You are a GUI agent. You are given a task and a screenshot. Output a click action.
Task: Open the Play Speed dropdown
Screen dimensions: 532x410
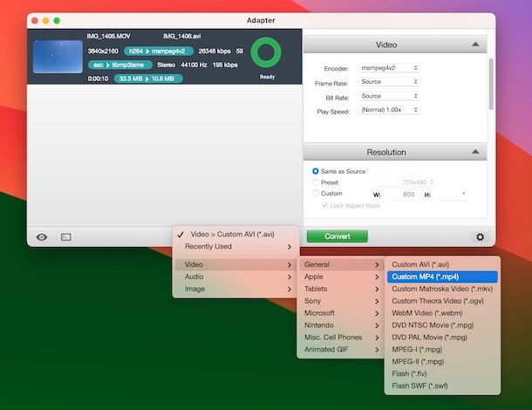tap(389, 110)
